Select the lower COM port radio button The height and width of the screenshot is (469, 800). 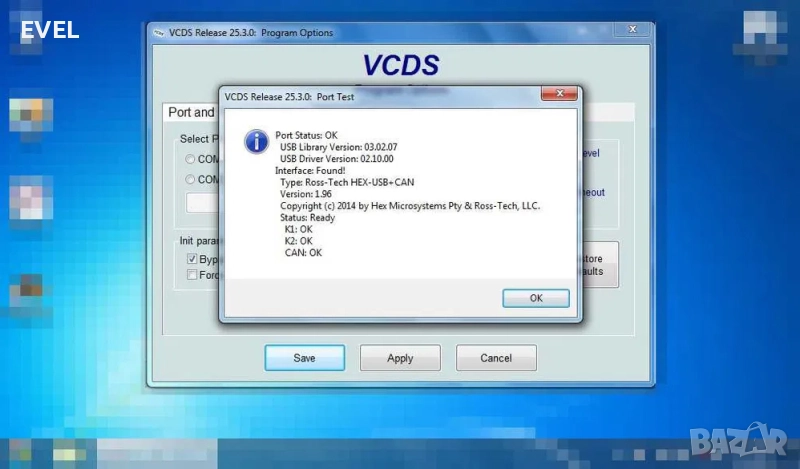click(190, 180)
